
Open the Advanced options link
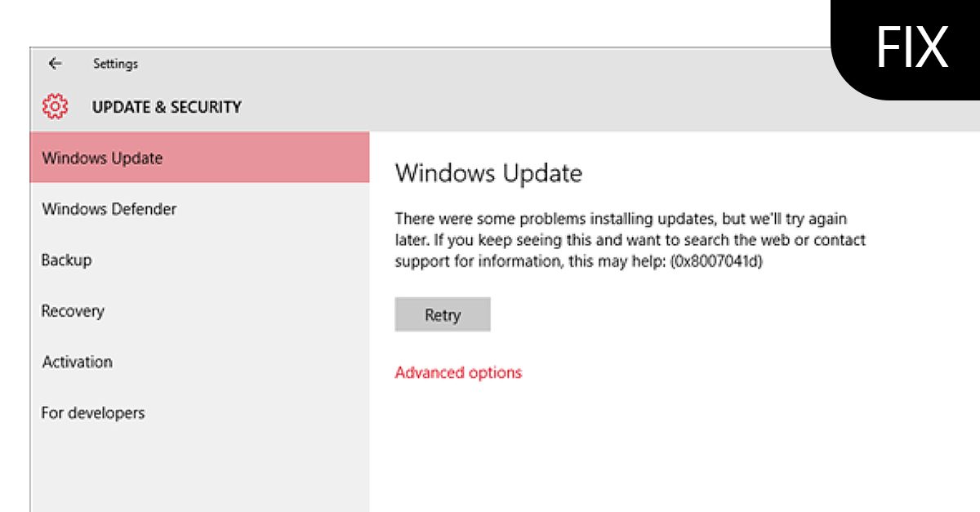pos(458,372)
